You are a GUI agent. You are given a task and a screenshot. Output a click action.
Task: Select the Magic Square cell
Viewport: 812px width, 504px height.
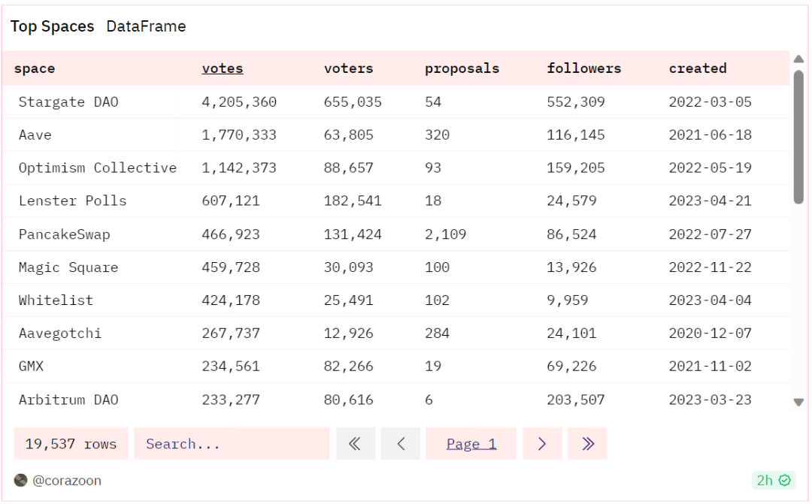click(x=68, y=267)
